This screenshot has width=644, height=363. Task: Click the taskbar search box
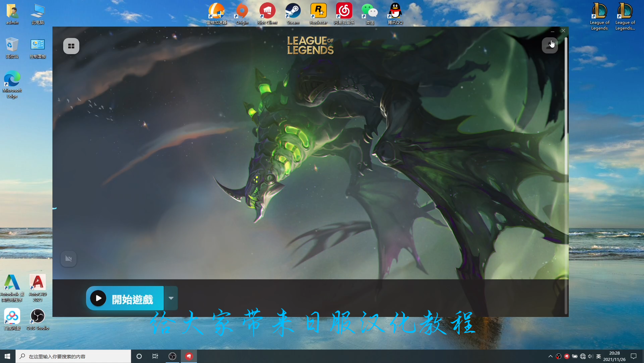(73, 356)
